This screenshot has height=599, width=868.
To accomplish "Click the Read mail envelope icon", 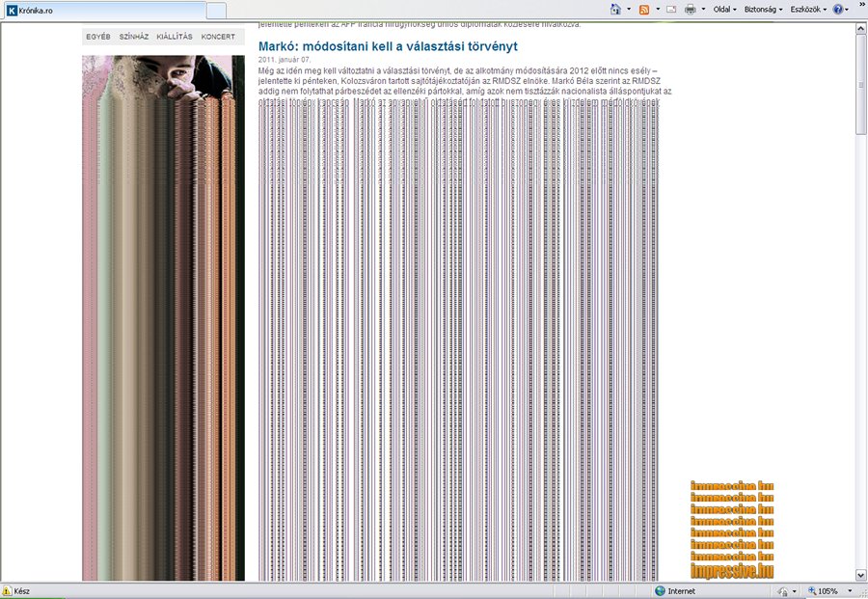I will pyautogui.click(x=671, y=10).
